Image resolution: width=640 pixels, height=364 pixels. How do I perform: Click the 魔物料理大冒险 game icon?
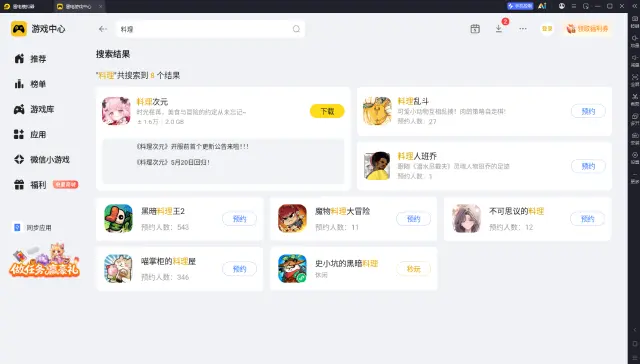click(292, 218)
